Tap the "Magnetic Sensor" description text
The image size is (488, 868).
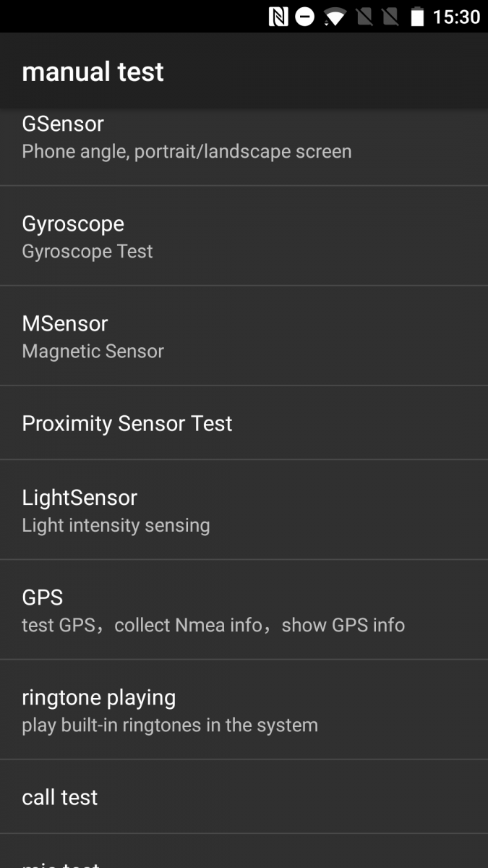coord(93,352)
